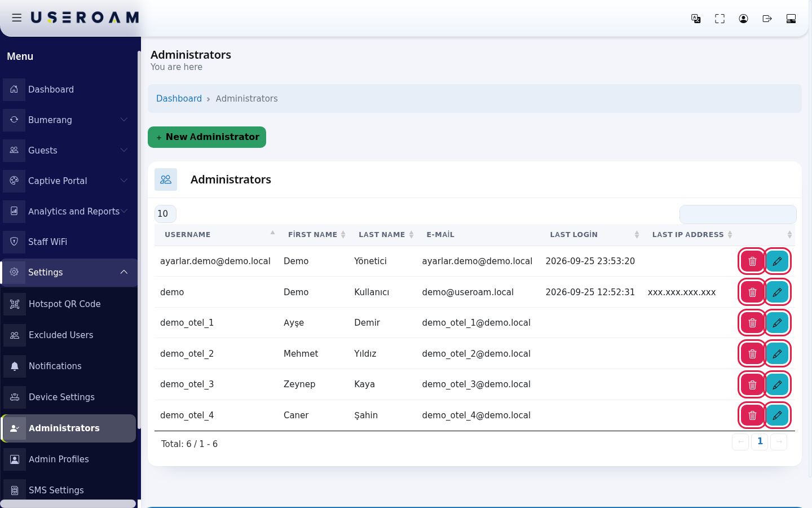The height and width of the screenshot is (508, 812).
Task: Expand Analytics and Reports menu
Action: click(69, 211)
